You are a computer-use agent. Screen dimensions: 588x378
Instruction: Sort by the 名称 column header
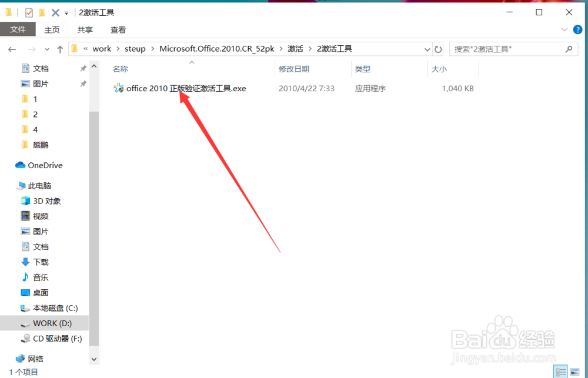(x=120, y=69)
